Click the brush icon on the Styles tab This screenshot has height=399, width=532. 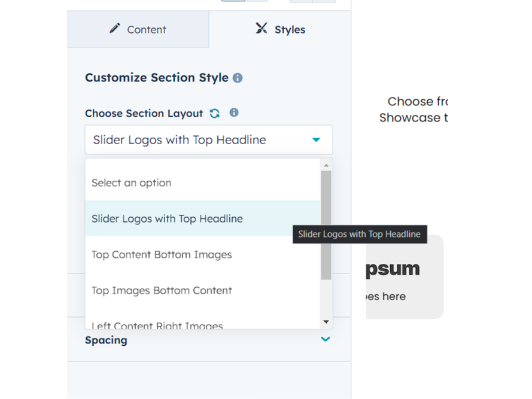tap(262, 29)
